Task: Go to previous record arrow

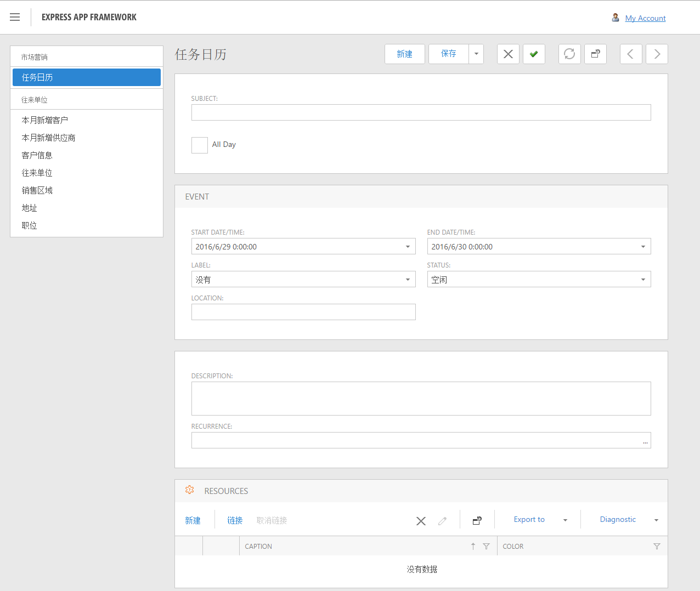Action: 631,54
